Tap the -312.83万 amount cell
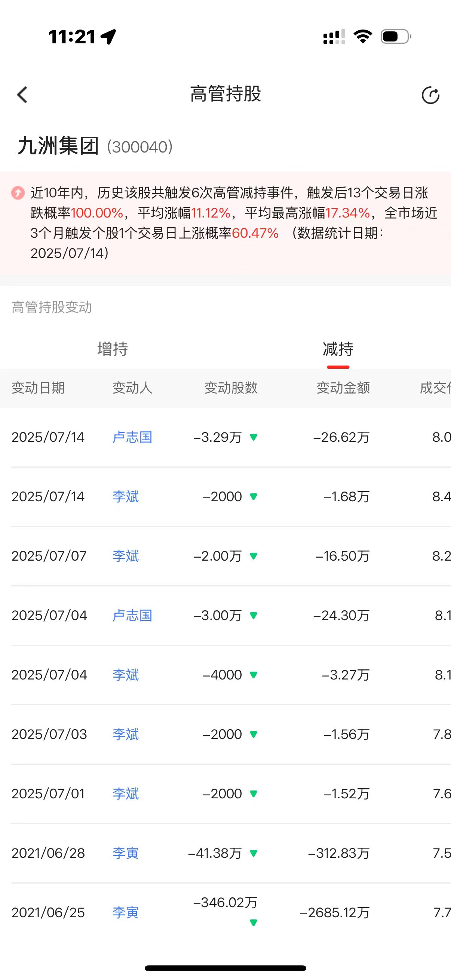Screen dimensions: 451x980 339,853
